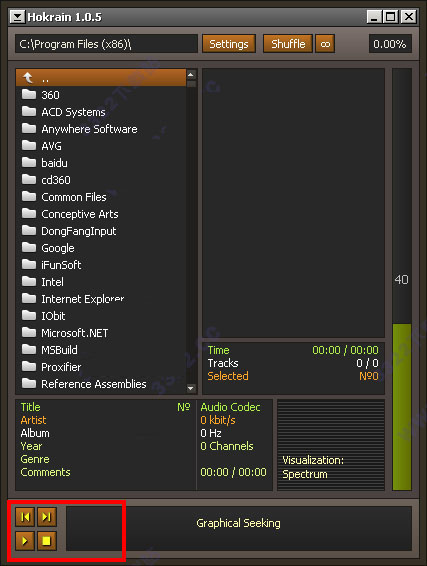Image resolution: width=427 pixels, height=566 pixels.
Task: Click the Google folder icon
Action: tap(29, 247)
